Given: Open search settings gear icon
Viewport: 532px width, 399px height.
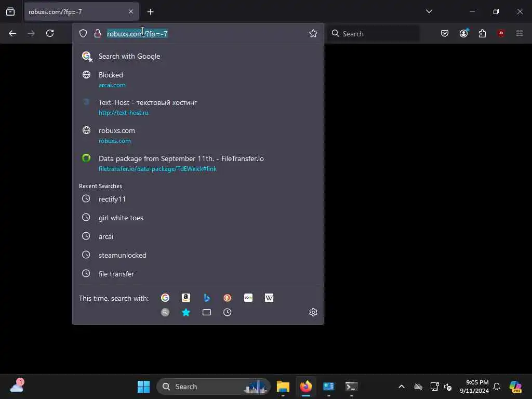Looking at the screenshot, I should (313, 312).
